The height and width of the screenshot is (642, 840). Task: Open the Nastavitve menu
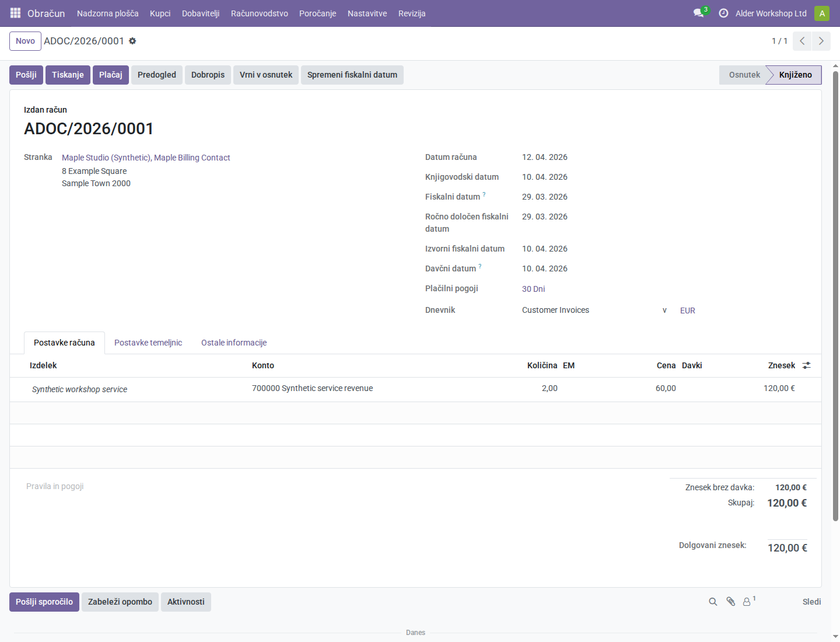[367, 13]
